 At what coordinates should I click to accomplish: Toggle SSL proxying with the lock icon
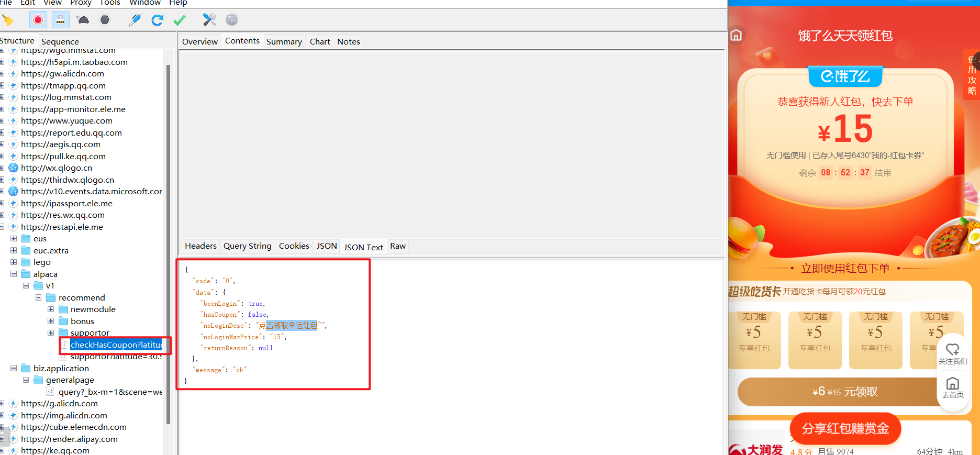(61, 20)
